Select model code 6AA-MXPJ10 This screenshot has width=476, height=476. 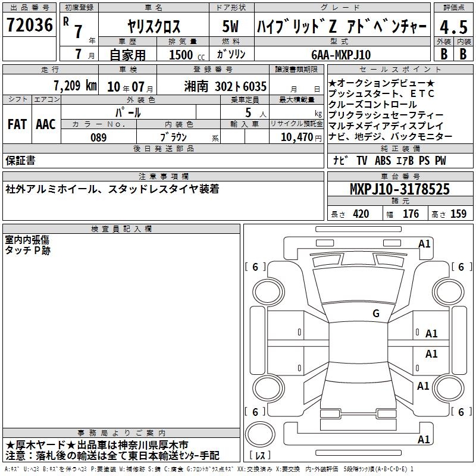(x=341, y=55)
